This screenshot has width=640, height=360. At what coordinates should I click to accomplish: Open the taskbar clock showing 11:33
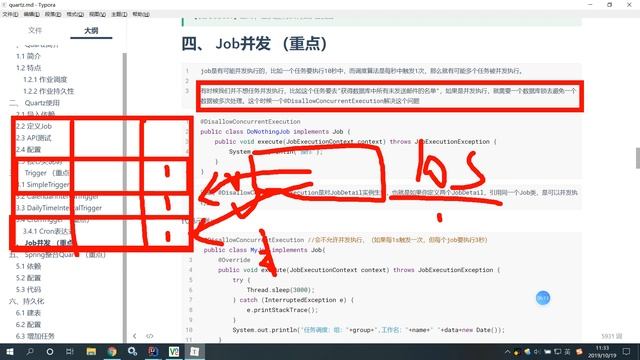point(602,351)
